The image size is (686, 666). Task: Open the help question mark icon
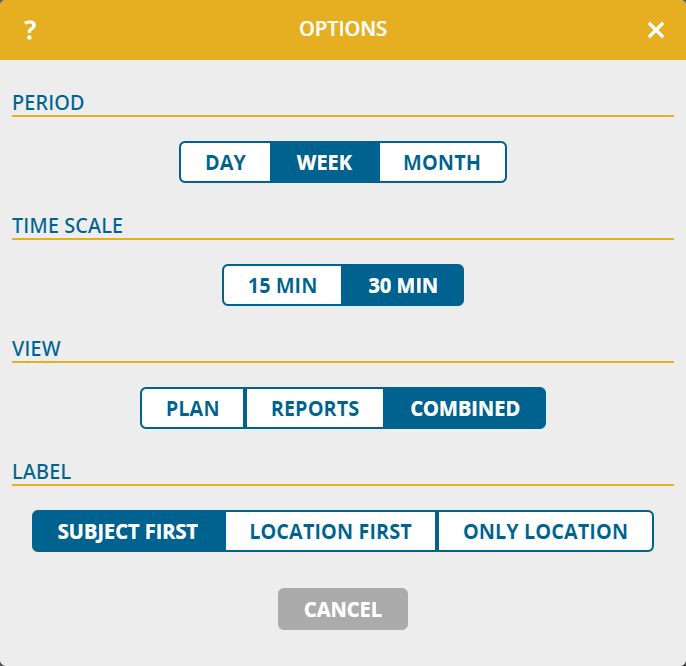30,30
